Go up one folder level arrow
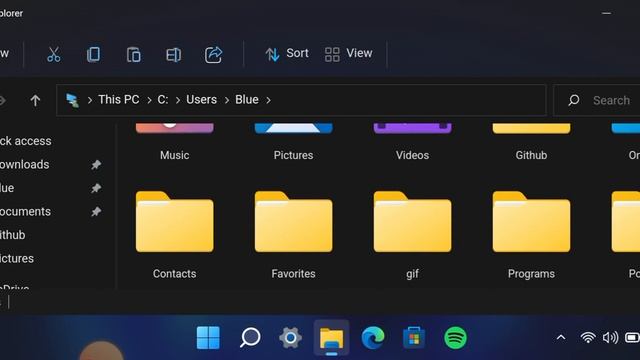The image size is (640, 360). pyautogui.click(x=35, y=100)
